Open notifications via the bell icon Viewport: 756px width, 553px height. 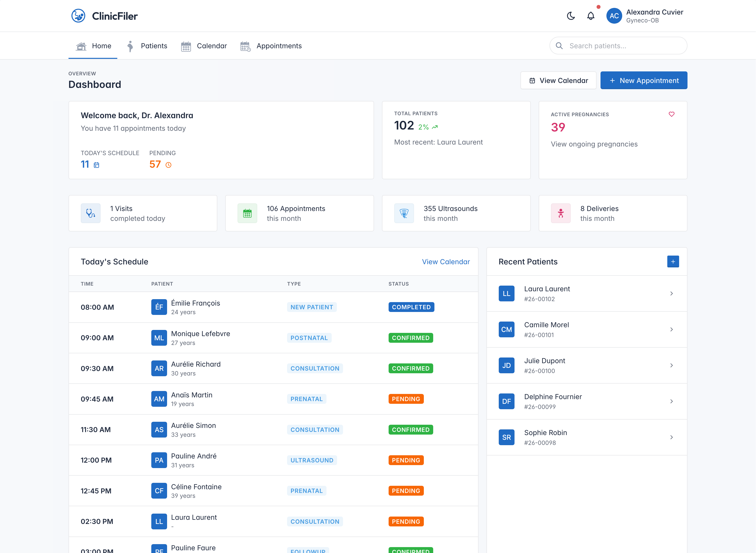[591, 16]
